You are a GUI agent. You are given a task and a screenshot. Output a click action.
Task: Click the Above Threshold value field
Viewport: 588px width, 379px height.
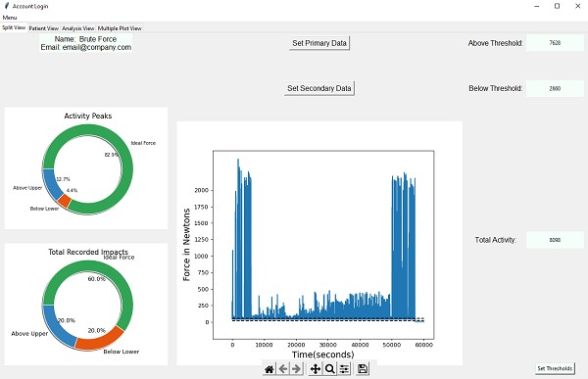555,43
